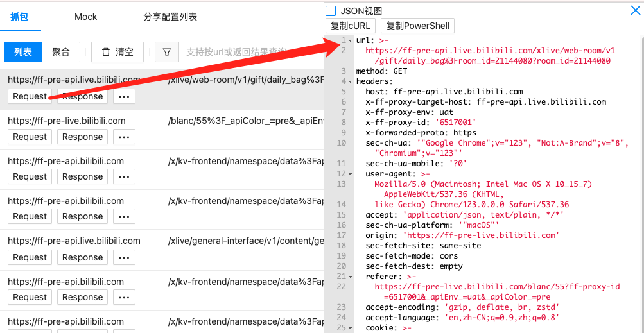Click the host: ff-pre-api.live.bilibili.com line
The width and height of the screenshot is (644, 333).
444,92
